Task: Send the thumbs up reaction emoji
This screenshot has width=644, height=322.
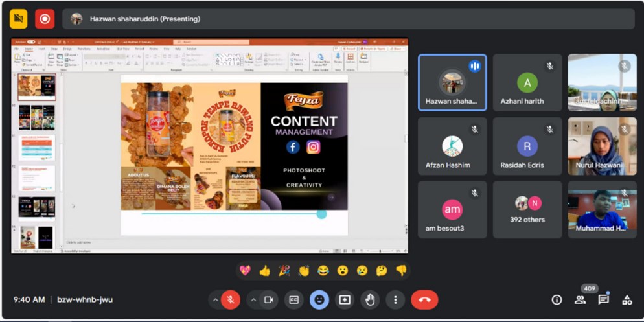Action: 264,271
